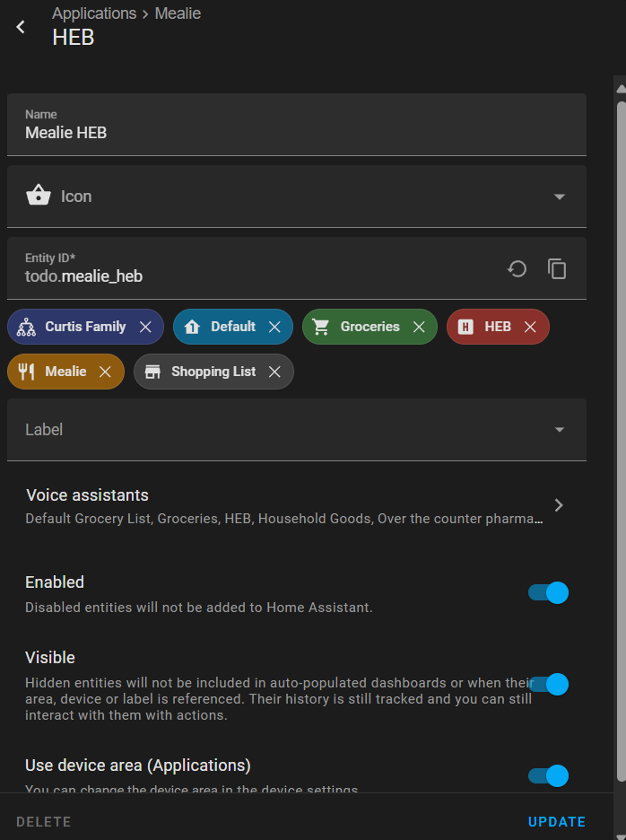
Task: Open Voice assistants settings chevron
Action: pyautogui.click(x=559, y=505)
